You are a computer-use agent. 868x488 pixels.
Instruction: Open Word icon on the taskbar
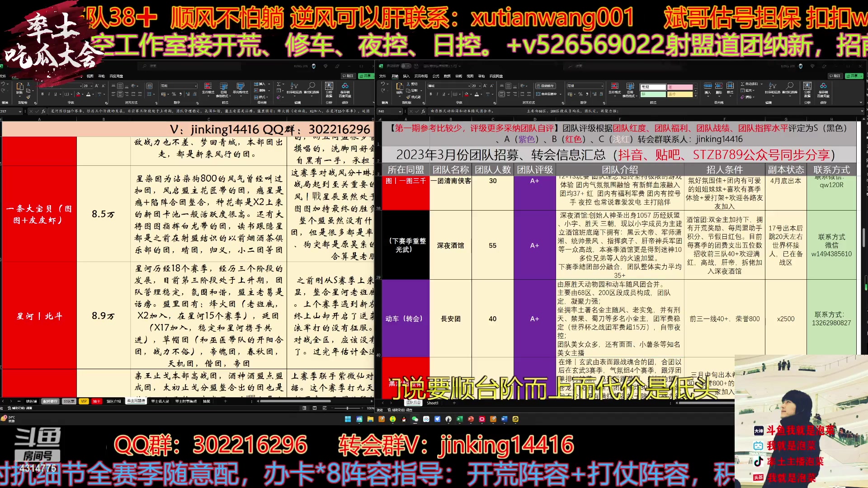click(504, 419)
